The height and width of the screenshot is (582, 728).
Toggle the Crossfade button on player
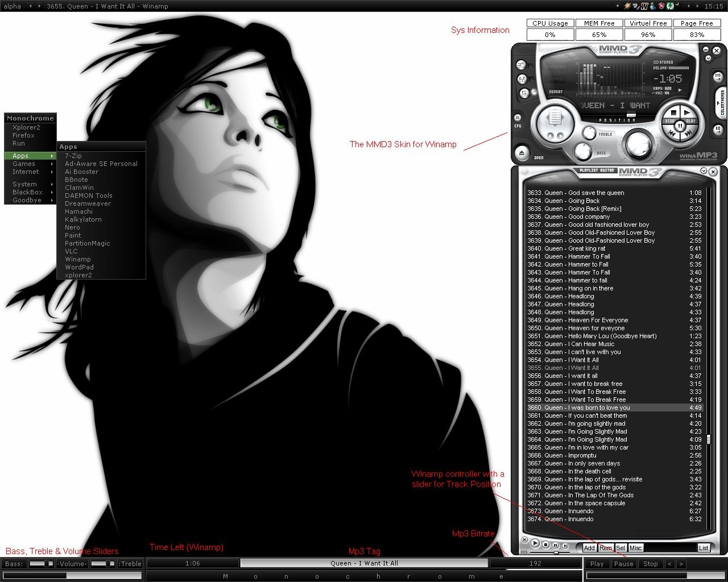click(x=521, y=65)
